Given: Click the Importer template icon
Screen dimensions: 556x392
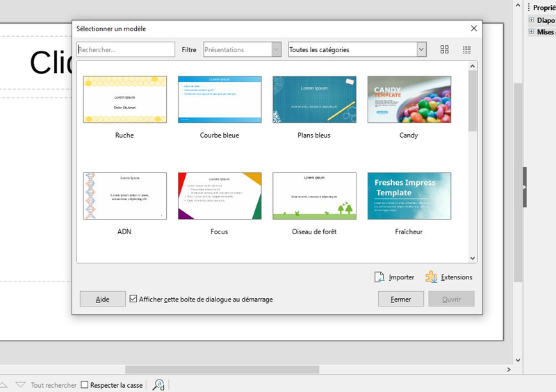Looking at the screenshot, I should pyautogui.click(x=379, y=277).
